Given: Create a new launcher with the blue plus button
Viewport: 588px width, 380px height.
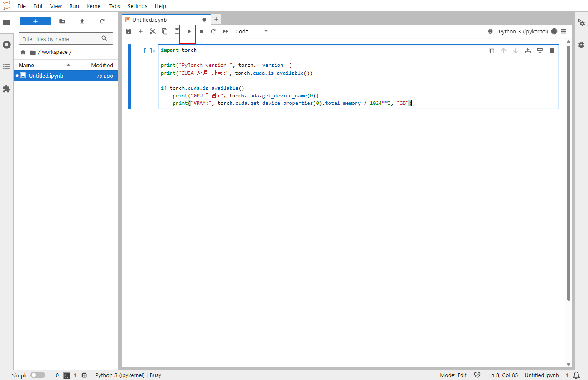Looking at the screenshot, I should point(35,21).
